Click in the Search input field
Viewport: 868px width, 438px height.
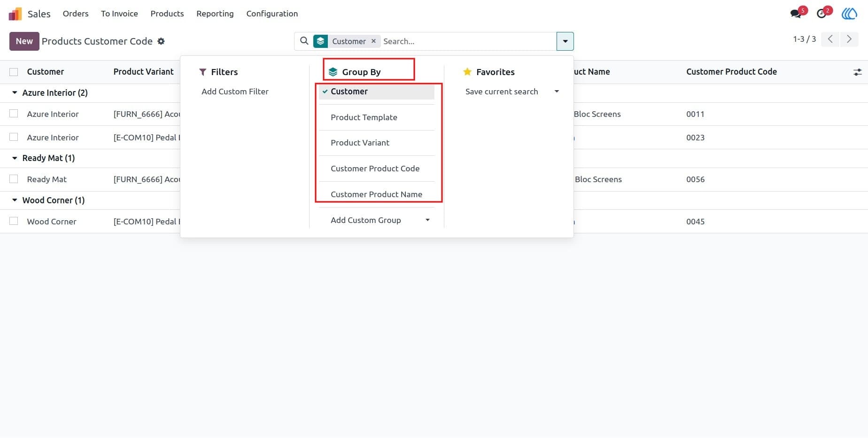coord(467,41)
